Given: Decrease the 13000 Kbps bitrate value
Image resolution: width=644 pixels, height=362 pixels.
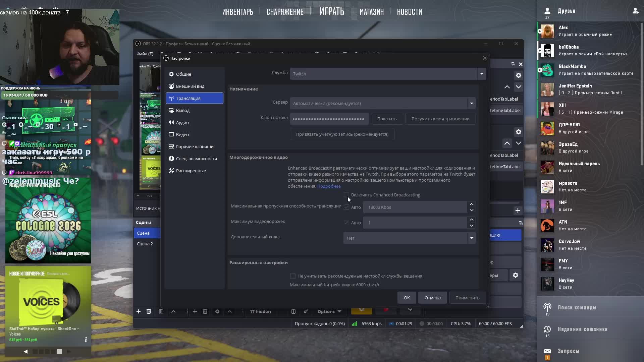Looking at the screenshot, I should tap(471, 210).
